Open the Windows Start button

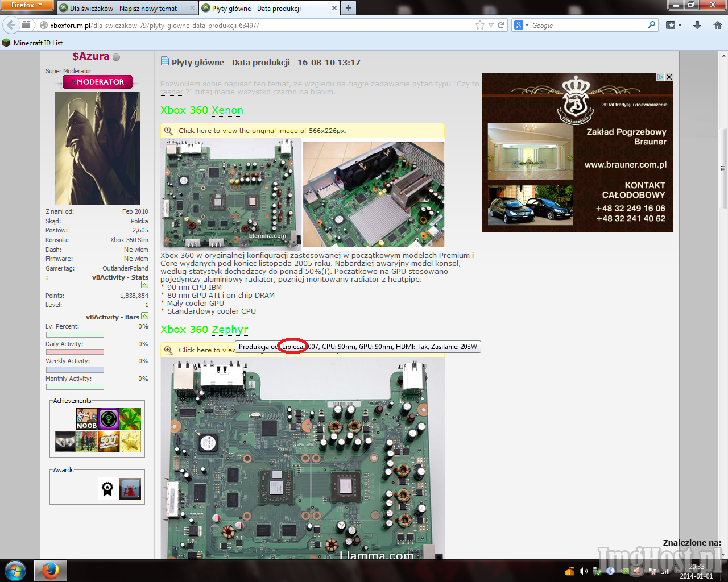[15, 570]
